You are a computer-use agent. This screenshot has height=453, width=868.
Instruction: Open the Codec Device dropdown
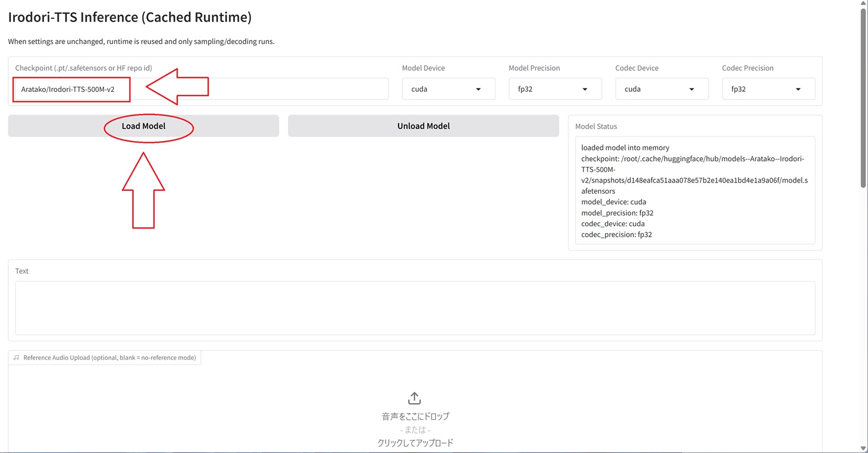point(662,89)
